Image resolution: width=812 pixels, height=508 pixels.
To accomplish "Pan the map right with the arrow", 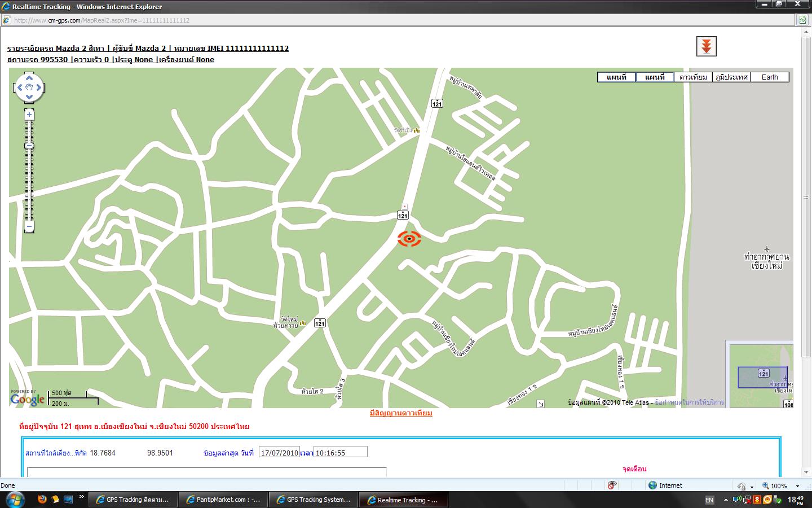I will pos(39,87).
